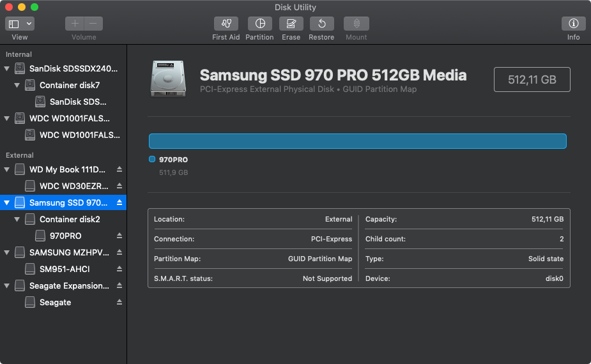Image resolution: width=591 pixels, height=364 pixels.
Task: Collapse the SAMSUNG MZHPV disk tree
Action: tap(7, 252)
